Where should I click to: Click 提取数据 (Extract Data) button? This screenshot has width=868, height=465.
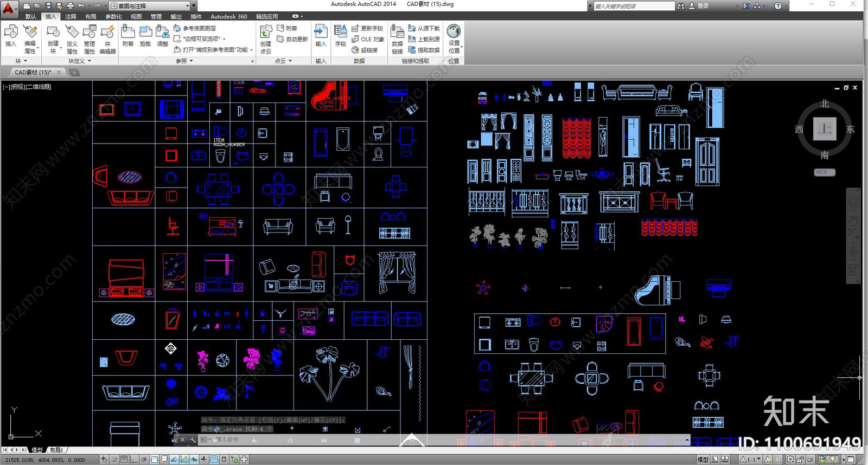[424, 50]
